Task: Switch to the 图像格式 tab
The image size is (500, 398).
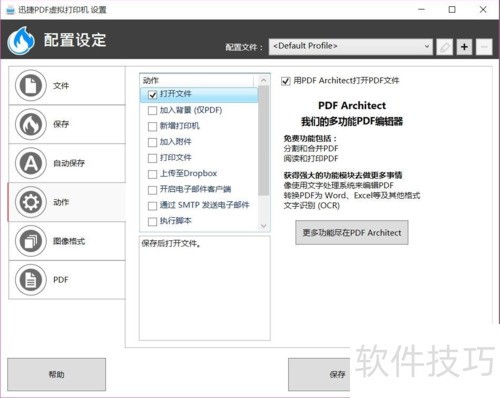Action: point(67,241)
